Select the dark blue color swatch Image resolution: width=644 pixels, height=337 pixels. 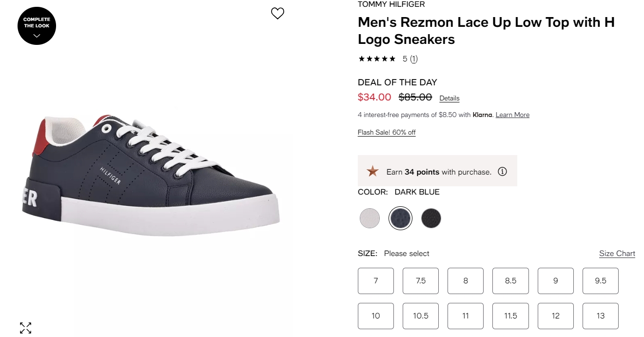pos(400,218)
